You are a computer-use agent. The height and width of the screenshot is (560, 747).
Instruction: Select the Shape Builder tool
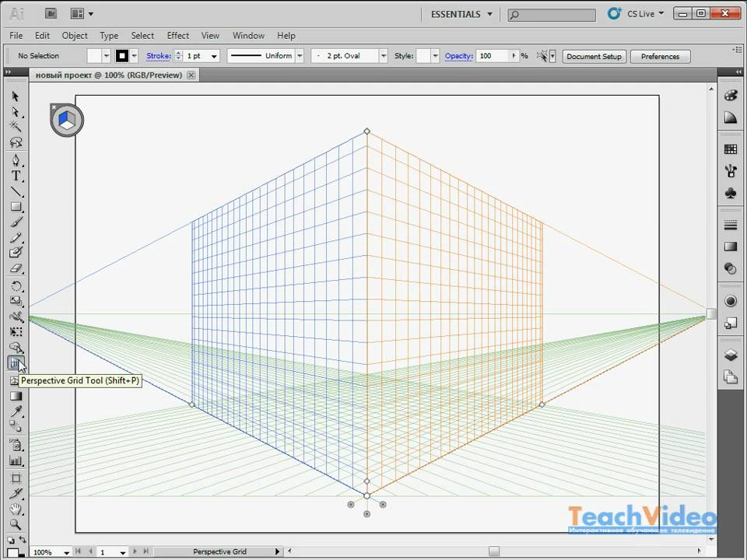[16, 348]
